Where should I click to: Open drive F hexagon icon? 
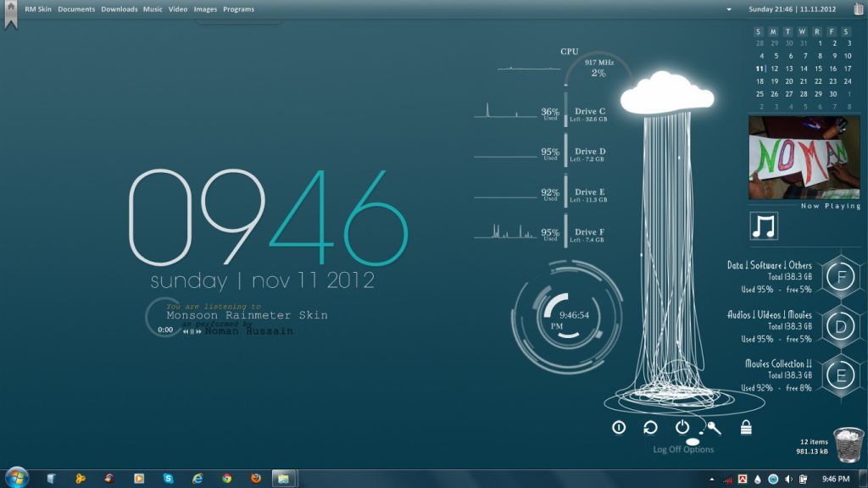tap(840, 277)
